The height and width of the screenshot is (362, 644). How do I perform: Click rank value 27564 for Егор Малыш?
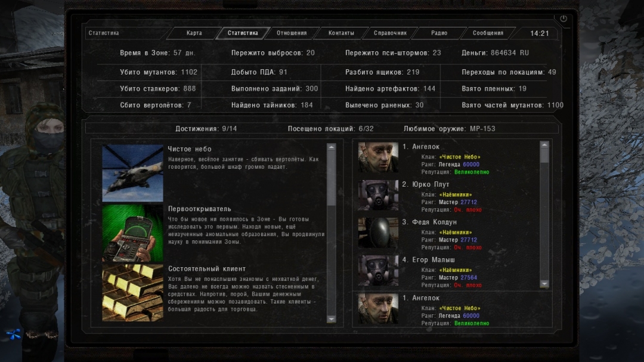click(x=469, y=278)
